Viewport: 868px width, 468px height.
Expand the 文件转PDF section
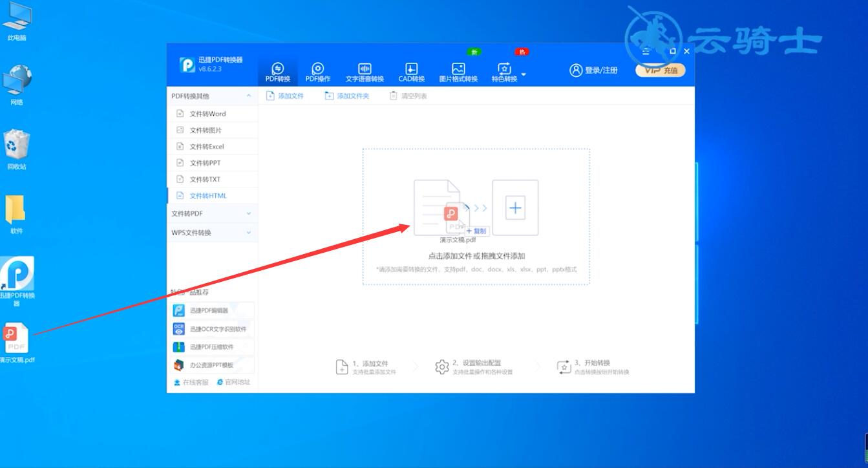pyautogui.click(x=212, y=213)
